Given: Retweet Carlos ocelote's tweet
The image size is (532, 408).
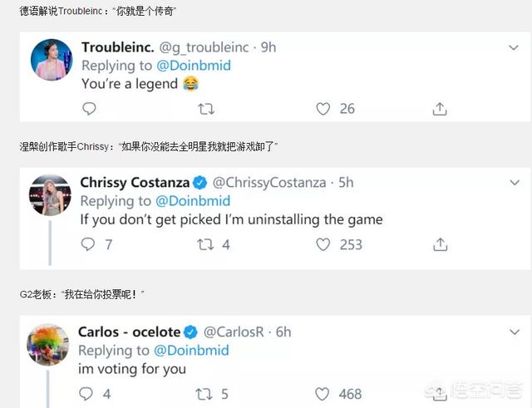Looking at the screenshot, I should click(204, 394).
